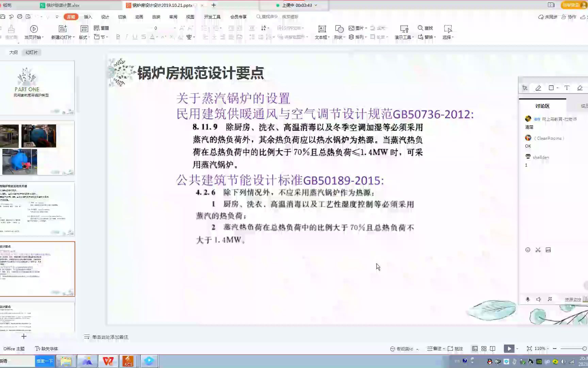
Task: Open the Design (设计) ribbon tab
Action: click(x=105, y=17)
